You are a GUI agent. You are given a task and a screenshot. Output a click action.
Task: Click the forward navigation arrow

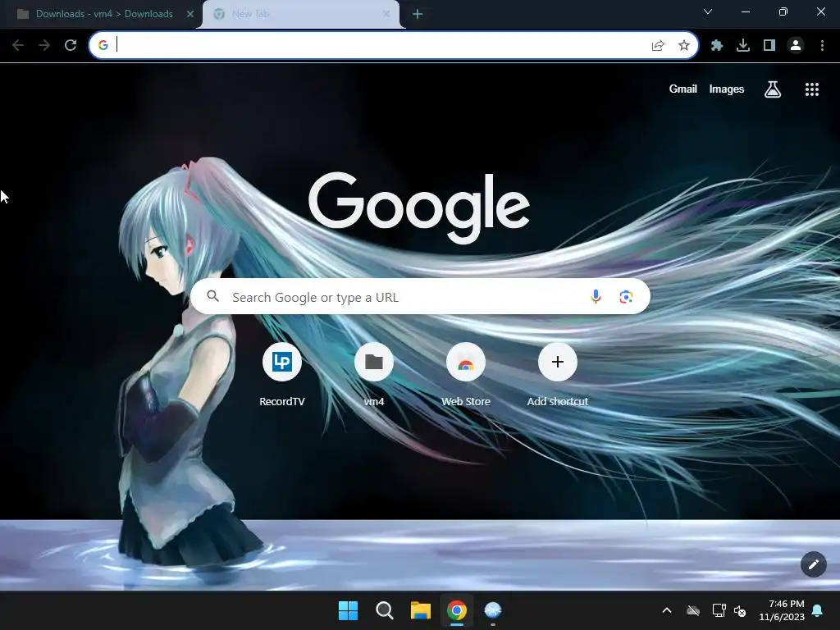(x=44, y=46)
